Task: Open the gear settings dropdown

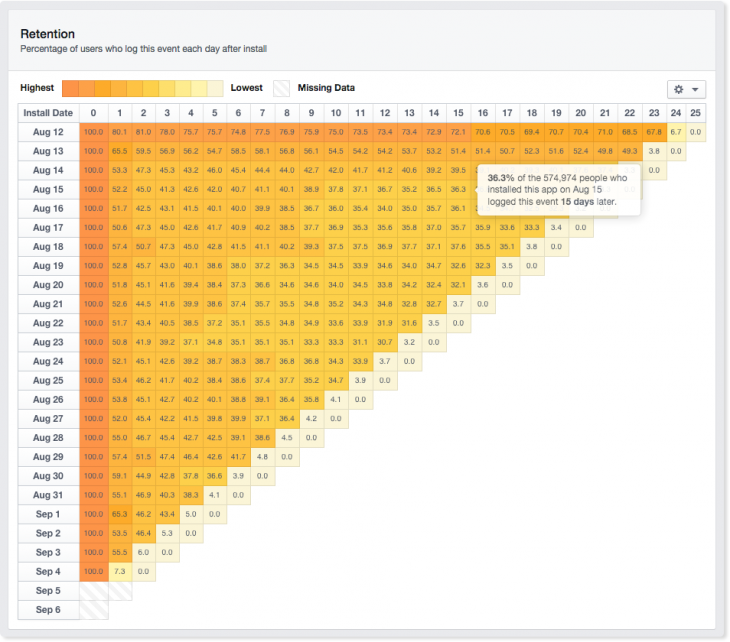Action: tap(687, 89)
